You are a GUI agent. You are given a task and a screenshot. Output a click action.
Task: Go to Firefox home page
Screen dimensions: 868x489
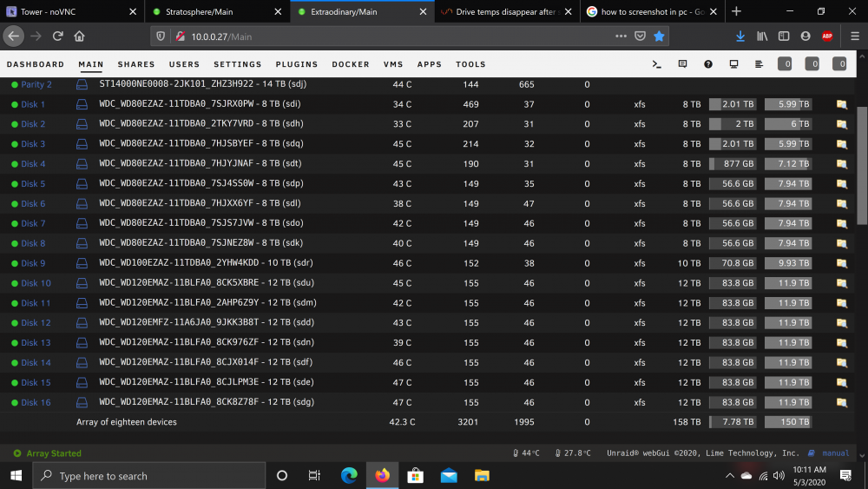[79, 36]
